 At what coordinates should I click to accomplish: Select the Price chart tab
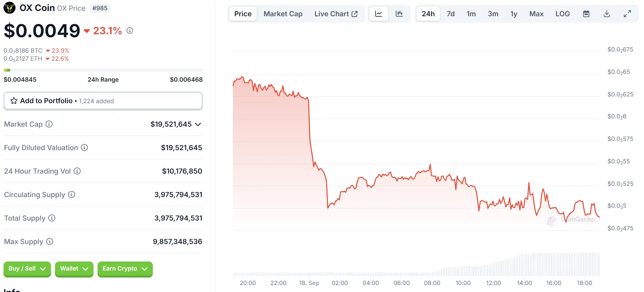[243, 14]
